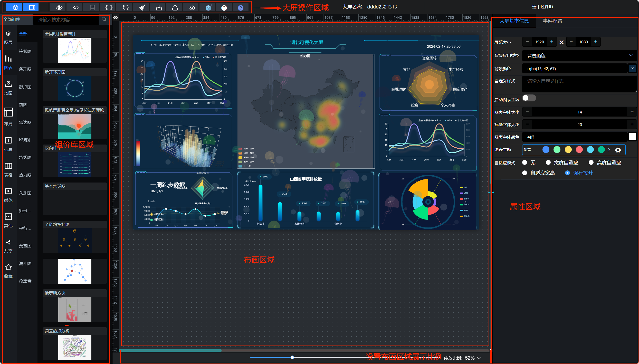Select the 雷达图 component category
639x364 pixels.
tap(25, 122)
